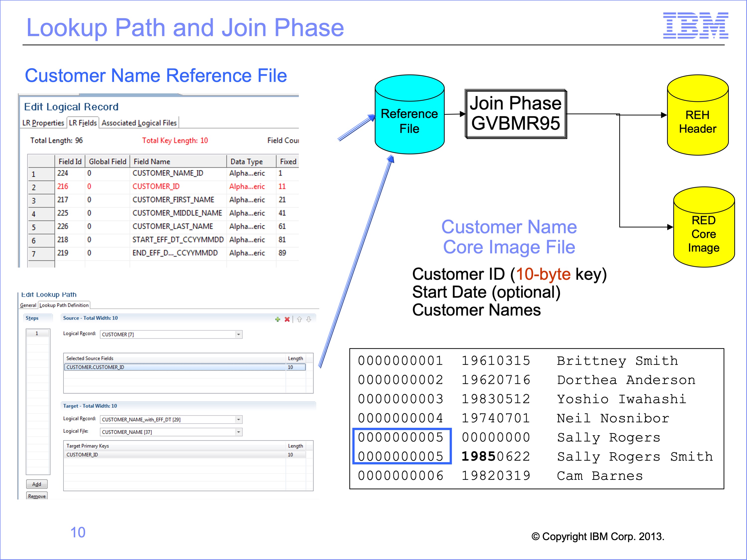This screenshot has height=560, width=747.
Task: Switch to the LR Fields tab
Action: (83, 123)
